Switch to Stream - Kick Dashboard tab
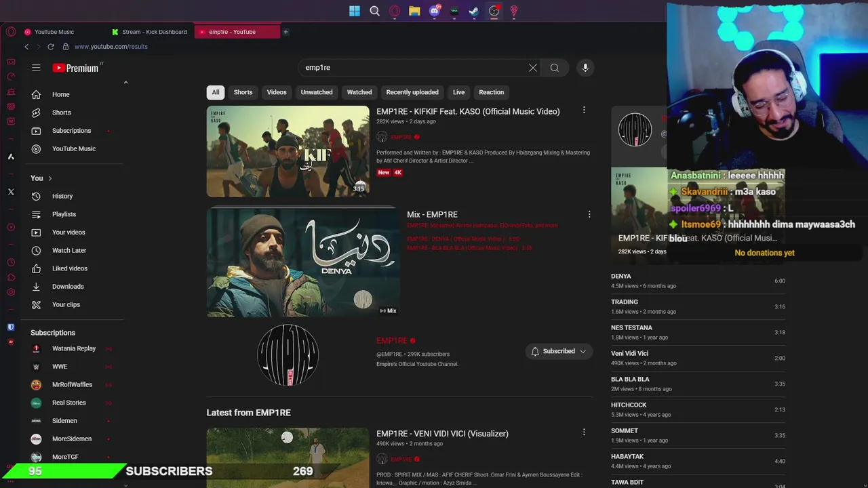Viewport: 868px width, 488px height. coord(151,32)
